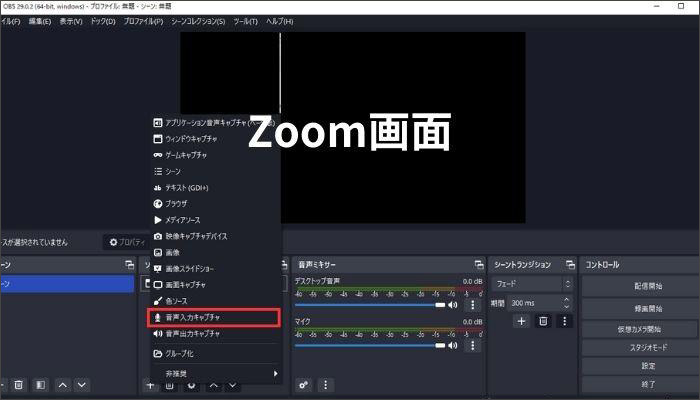Open the プロファイル(P) menu
The width and height of the screenshot is (700, 400).
click(143, 21)
